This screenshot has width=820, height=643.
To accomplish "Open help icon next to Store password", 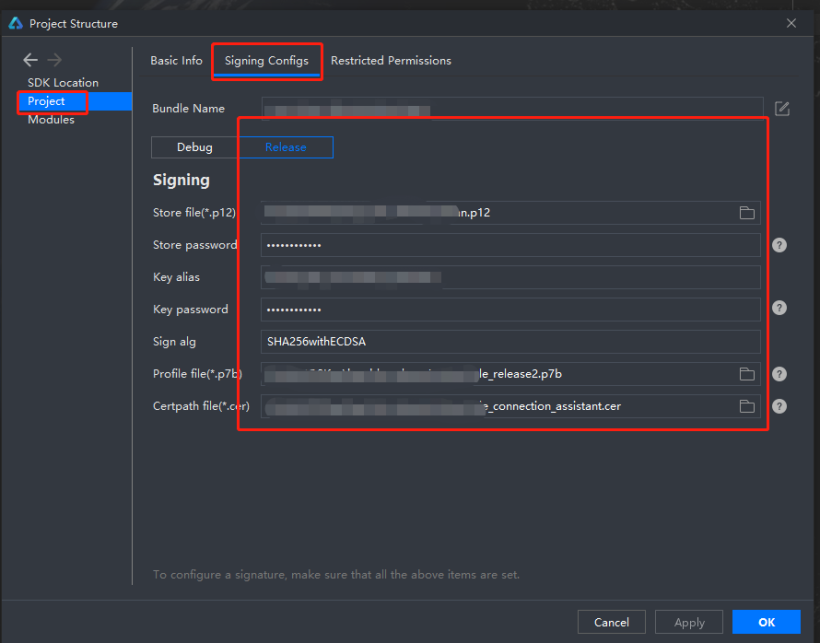I will [x=779, y=245].
